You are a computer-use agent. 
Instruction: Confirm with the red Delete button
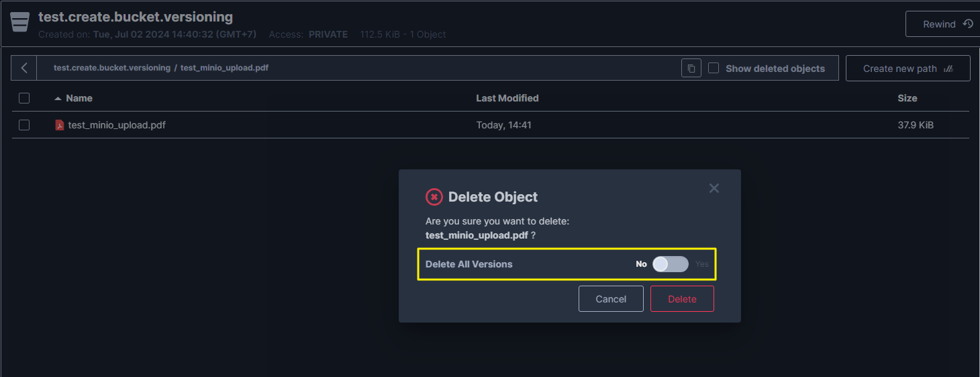coord(682,299)
